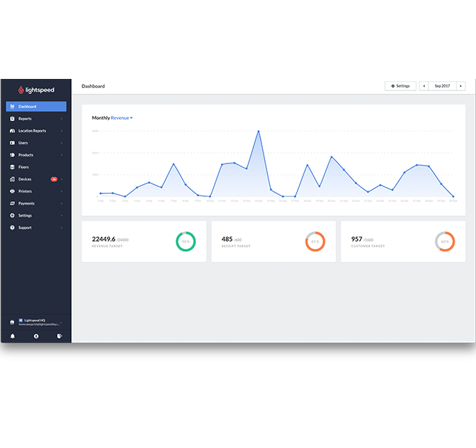Expand the Printers chevron
Screen dimensions: 476x448
coord(62,191)
